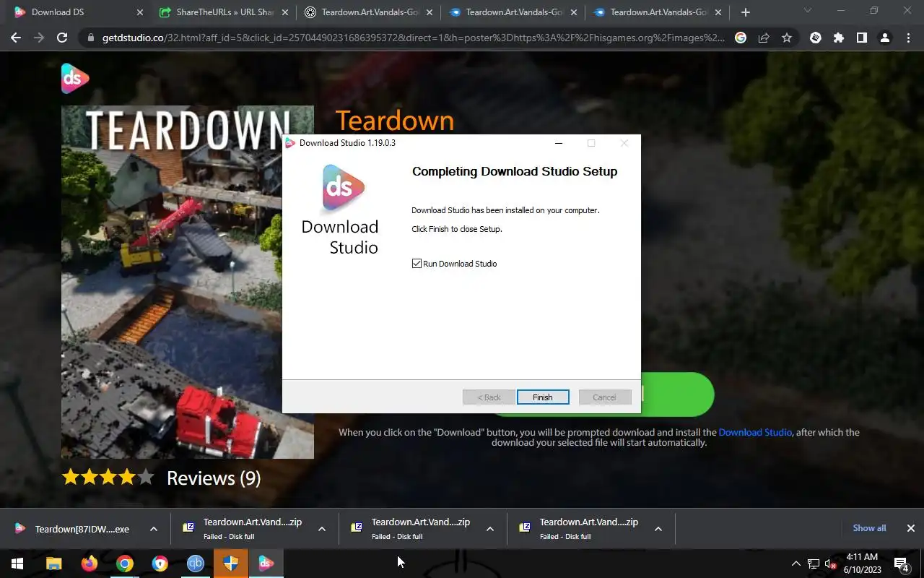Click the Teardown game cover image

click(x=171, y=282)
